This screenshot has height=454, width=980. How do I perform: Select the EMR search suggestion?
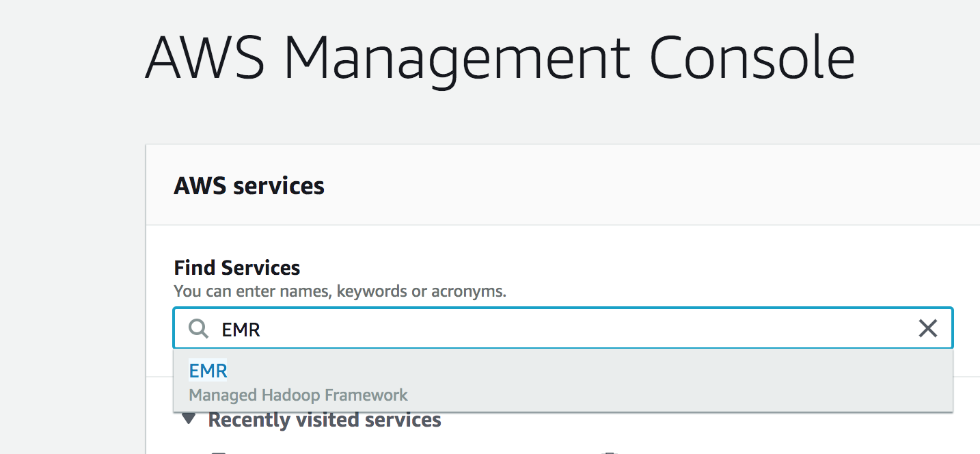[x=563, y=381]
